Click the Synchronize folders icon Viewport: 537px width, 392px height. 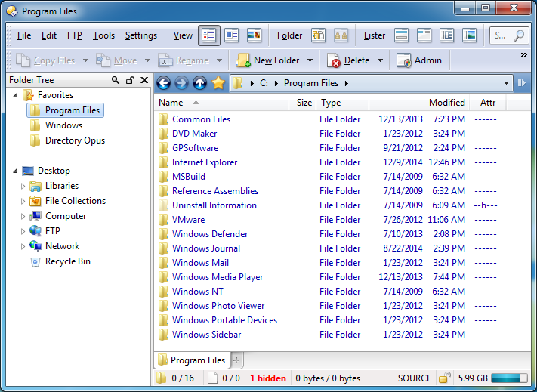tap(318, 35)
